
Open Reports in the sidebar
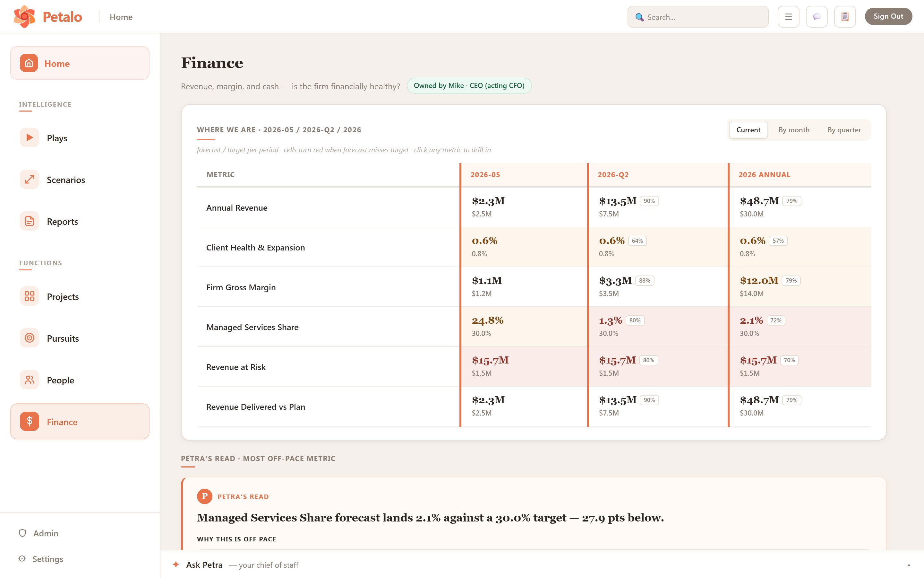click(x=80, y=221)
